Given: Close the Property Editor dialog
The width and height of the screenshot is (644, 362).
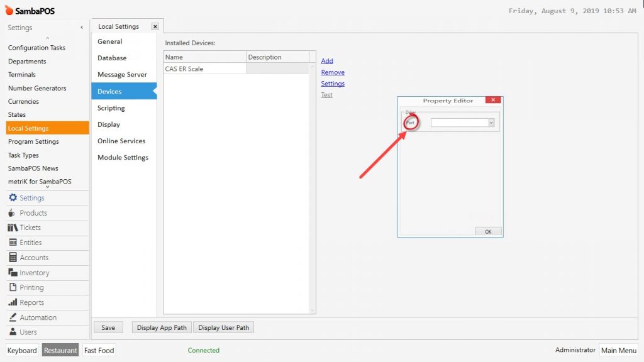Looking at the screenshot, I should click(x=493, y=100).
